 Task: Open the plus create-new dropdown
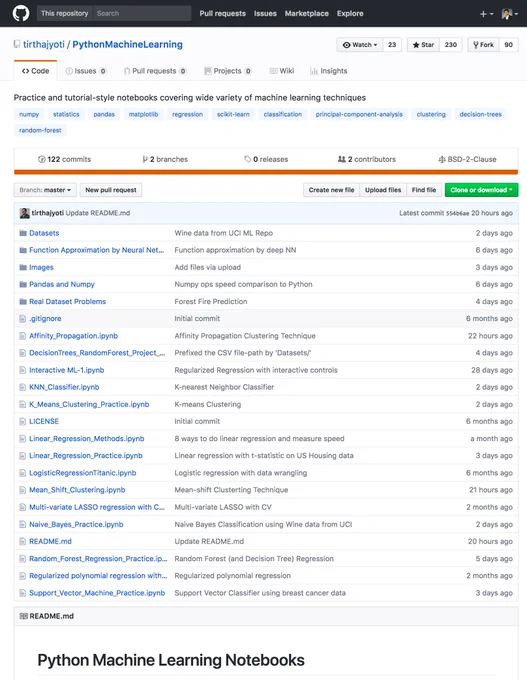[x=486, y=14]
